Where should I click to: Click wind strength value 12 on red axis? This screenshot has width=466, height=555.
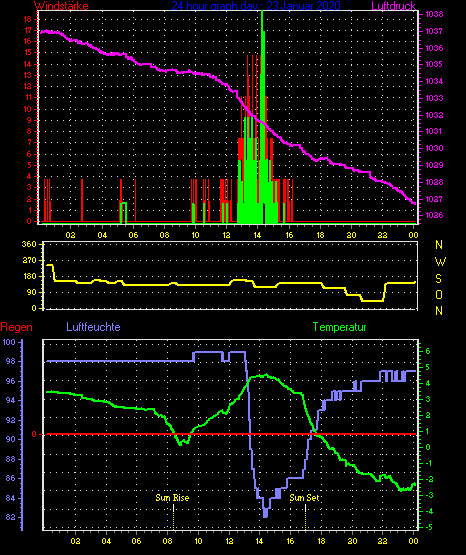(x=28, y=86)
